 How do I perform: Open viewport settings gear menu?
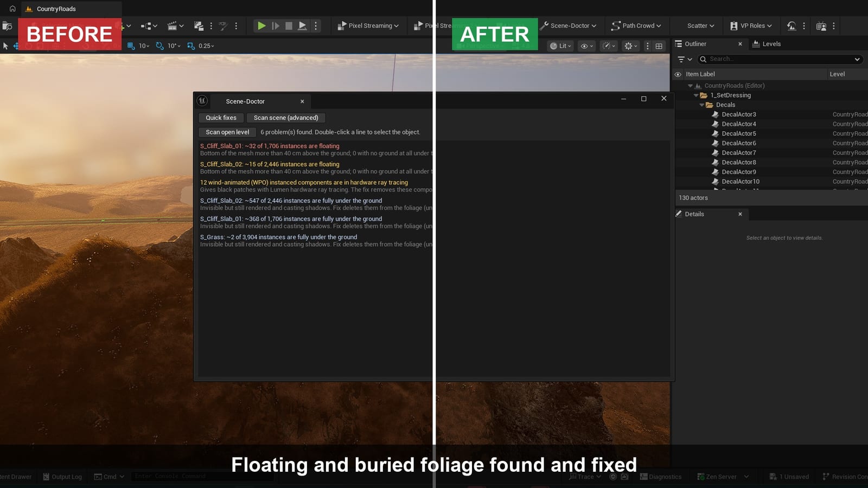click(x=631, y=46)
